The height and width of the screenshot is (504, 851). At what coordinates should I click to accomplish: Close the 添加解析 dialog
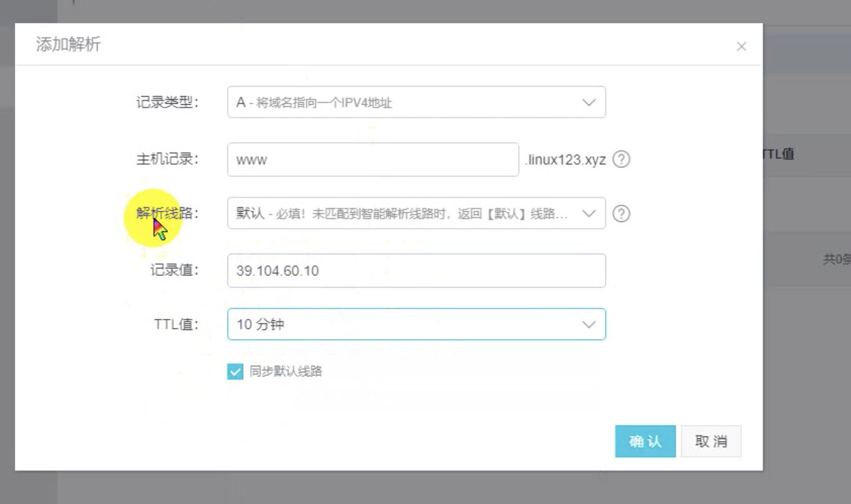pyautogui.click(x=741, y=46)
